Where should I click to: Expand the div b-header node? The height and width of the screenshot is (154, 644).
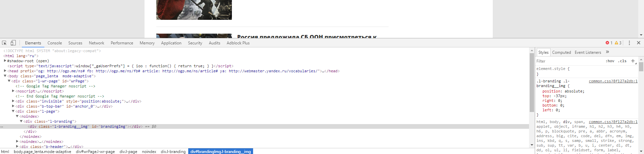tap(17, 147)
